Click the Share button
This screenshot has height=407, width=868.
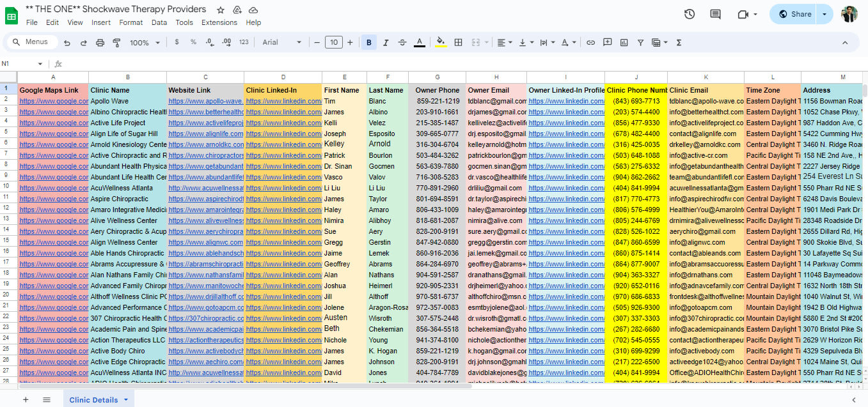click(x=794, y=14)
